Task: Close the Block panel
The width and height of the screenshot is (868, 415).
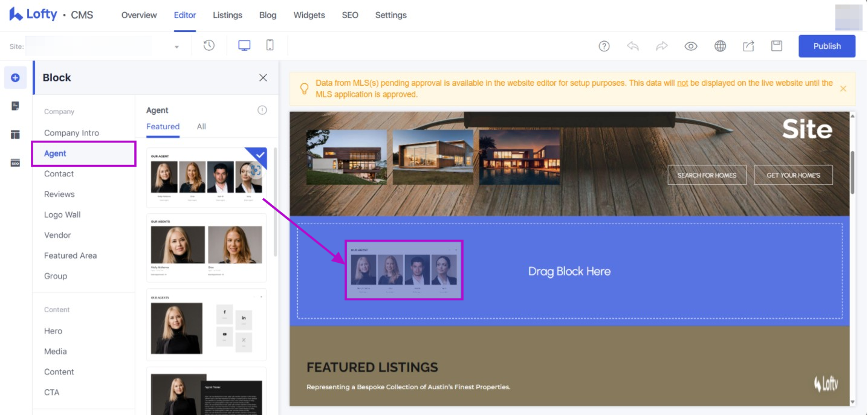Action: click(x=263, y=77)
